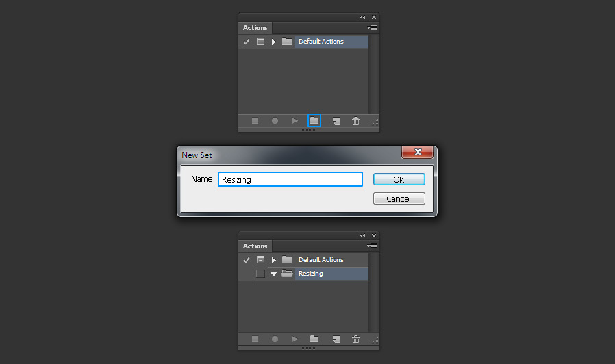The width and height of the screenshot is (615, 364).
Task: Confirm the New Set dialog with OK
Action: (x=399, y=179)
